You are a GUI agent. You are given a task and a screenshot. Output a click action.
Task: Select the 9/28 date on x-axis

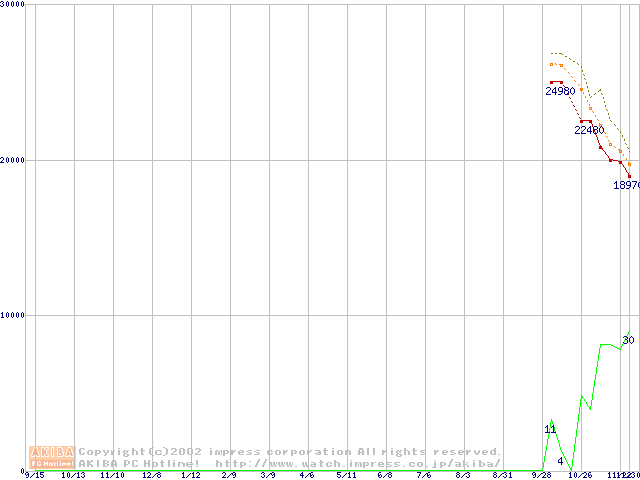541,475
